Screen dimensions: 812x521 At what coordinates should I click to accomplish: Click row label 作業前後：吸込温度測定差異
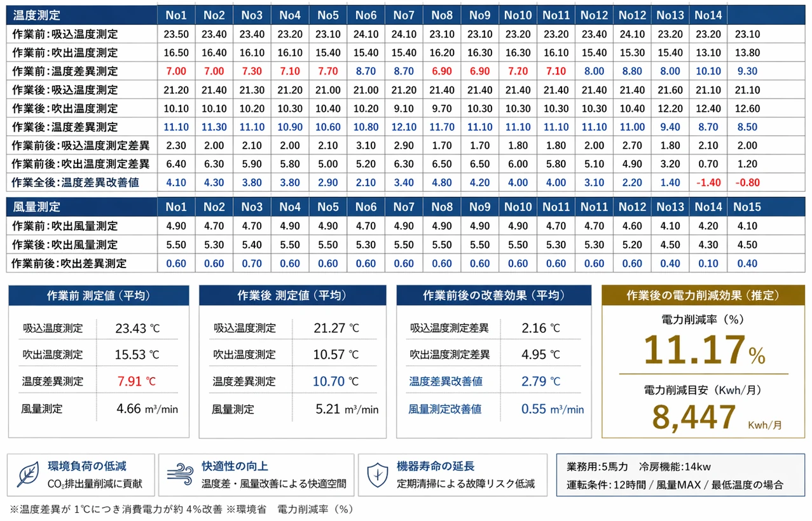point(81,146)
